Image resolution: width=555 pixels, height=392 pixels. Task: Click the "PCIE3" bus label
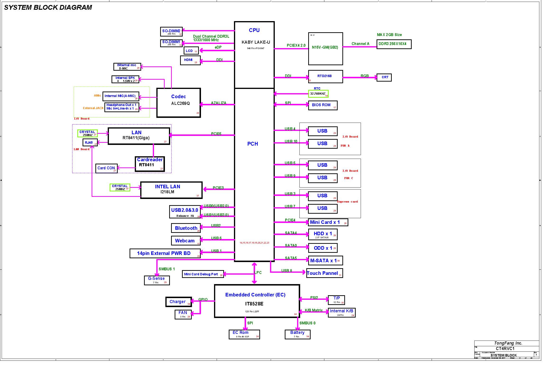[x=218, y=188]
